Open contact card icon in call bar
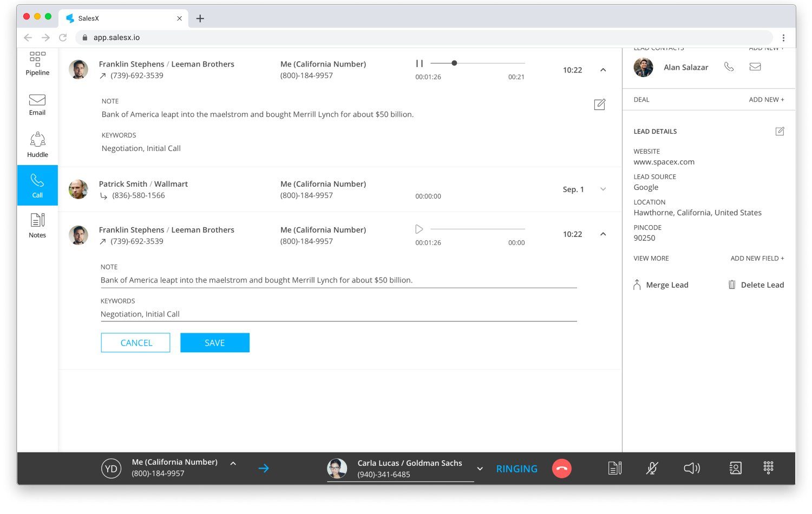The height and width of the screenshot is (514, 812). coord(735,468)
